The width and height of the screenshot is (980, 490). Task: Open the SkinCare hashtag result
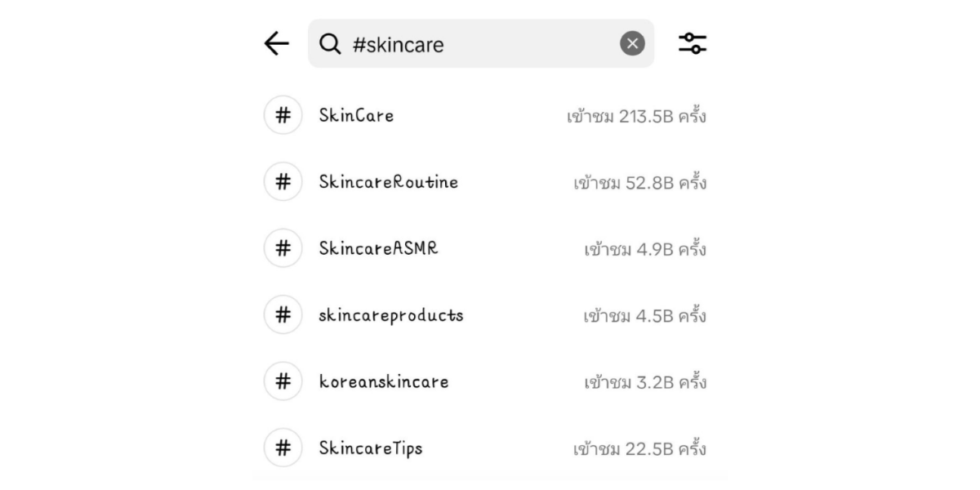pyautogui.click(x=356, y=116)
